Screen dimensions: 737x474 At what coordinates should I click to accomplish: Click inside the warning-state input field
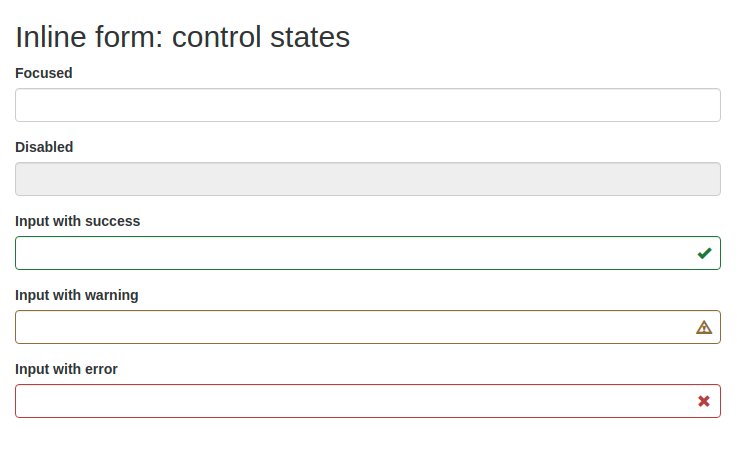pyautogui.click(x=350, y=327)
